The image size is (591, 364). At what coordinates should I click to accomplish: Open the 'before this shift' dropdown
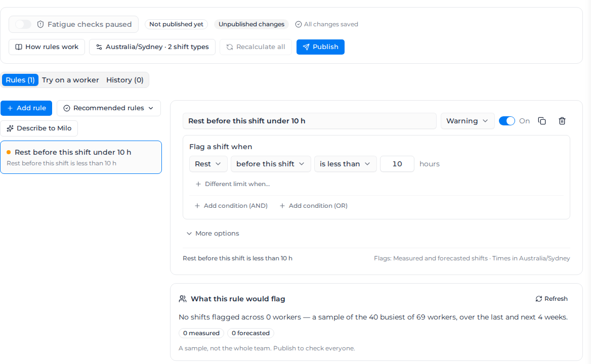pos(271,164)
